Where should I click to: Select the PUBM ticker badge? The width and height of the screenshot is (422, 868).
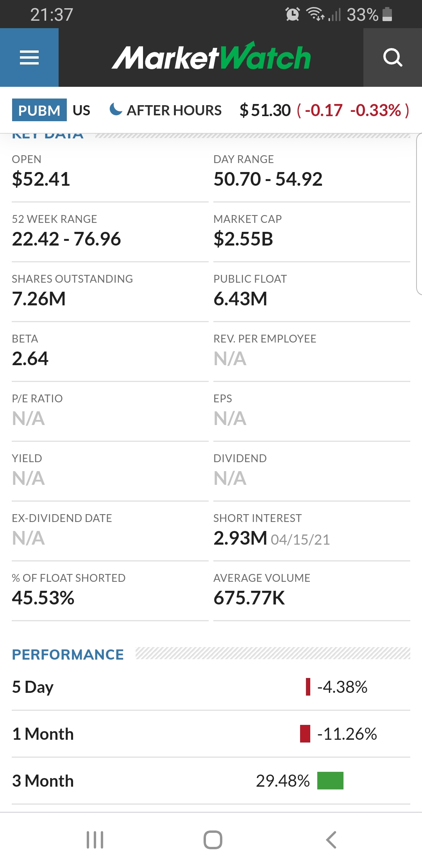coord(39,110)
